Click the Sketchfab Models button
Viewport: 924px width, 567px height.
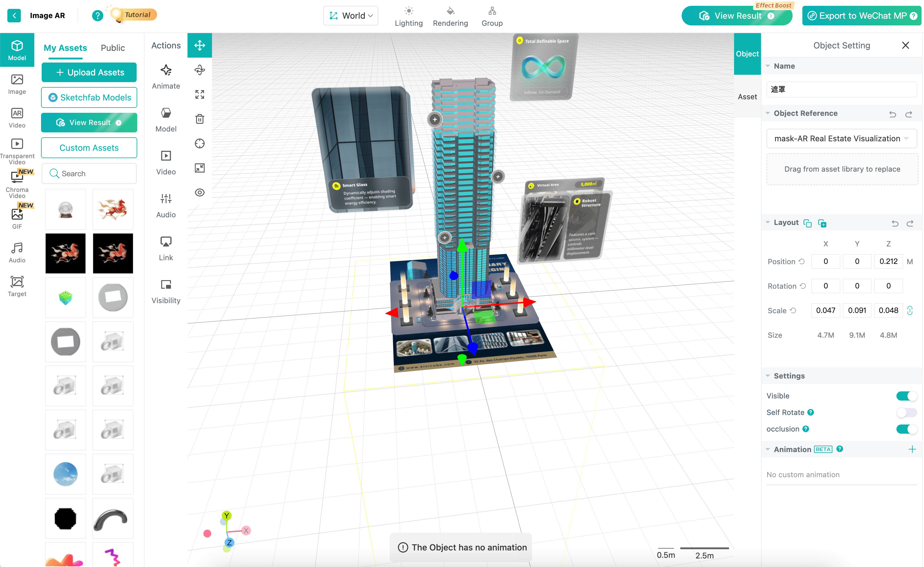pyautogui.click(x=89, y=97)
